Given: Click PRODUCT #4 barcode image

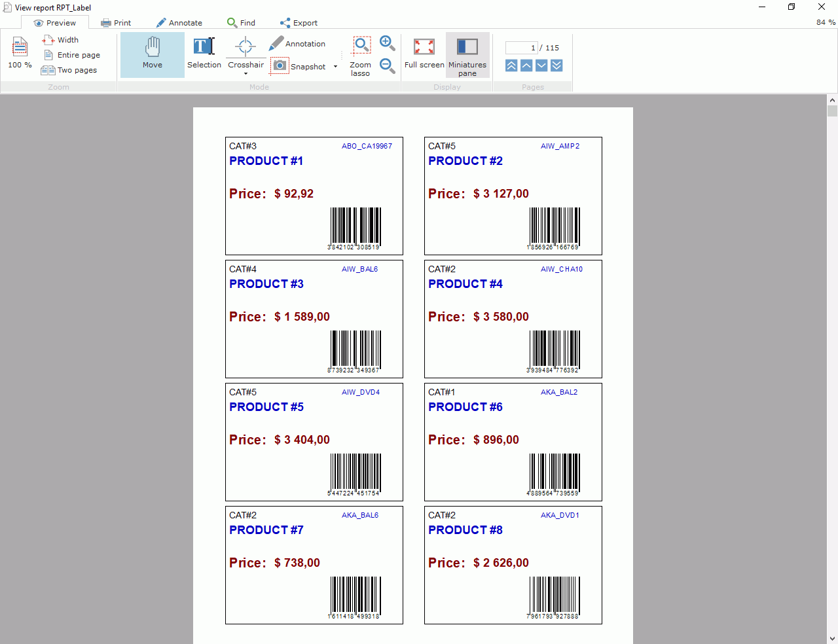Looking at the screenshot, I should coord(554,351).
